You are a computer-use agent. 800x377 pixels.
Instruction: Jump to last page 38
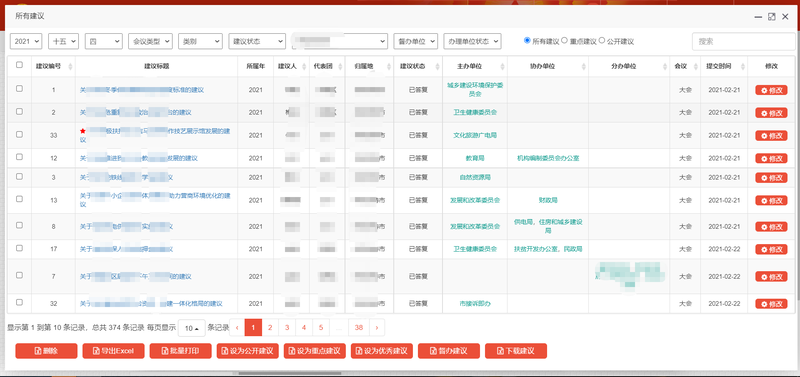tap(359, 328)
